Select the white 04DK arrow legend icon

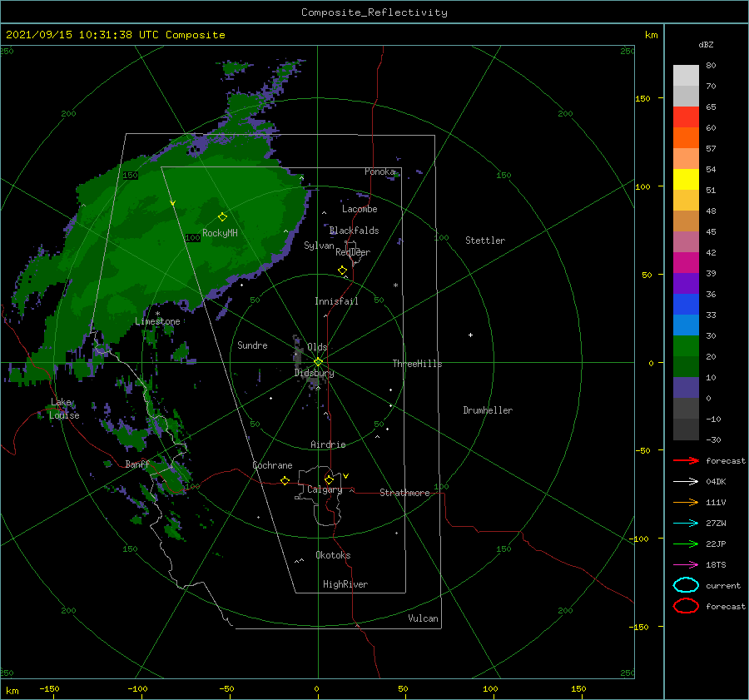click(x=686, y=481)
